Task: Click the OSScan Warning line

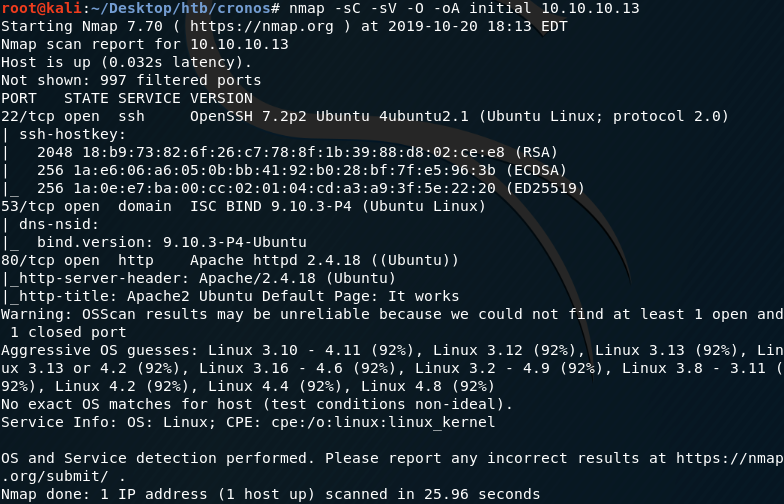Action: coord(391,314)
